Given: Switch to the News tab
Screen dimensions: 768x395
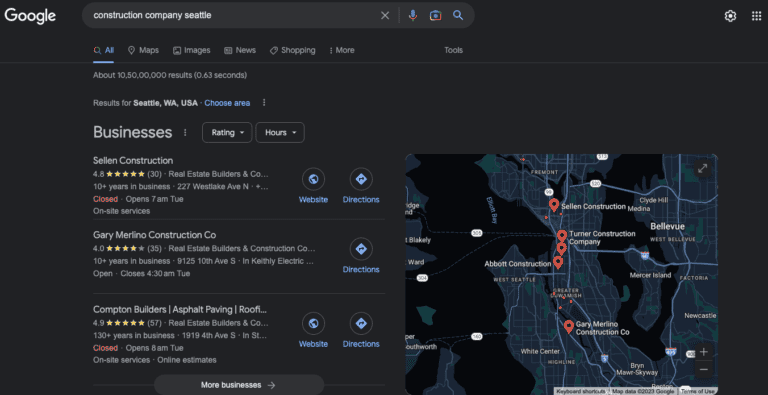Looking at the screenshot, I should pos(240,50).
